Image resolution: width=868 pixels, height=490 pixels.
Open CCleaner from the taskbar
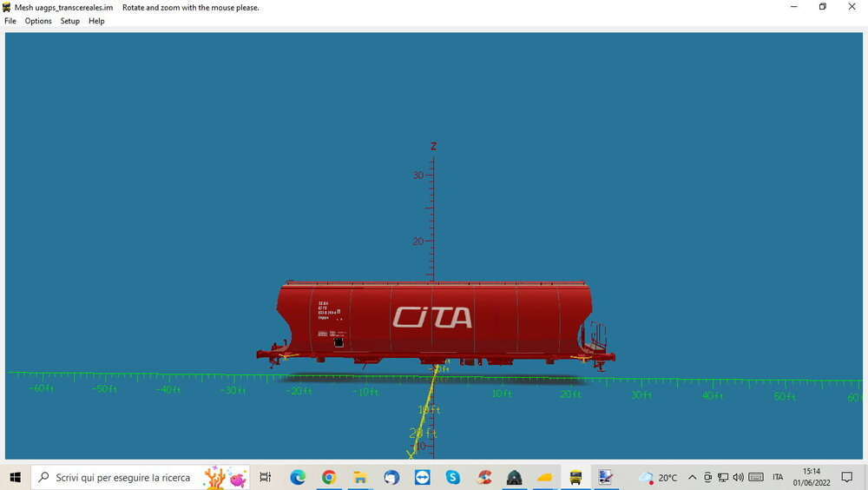pos(483,477)
